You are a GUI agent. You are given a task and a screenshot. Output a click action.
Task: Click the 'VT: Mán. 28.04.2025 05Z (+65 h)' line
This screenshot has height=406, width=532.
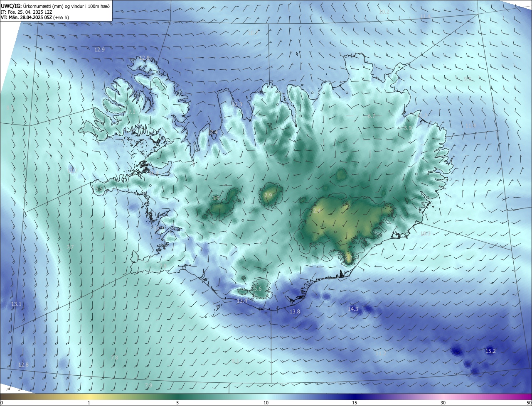(34, 18)
